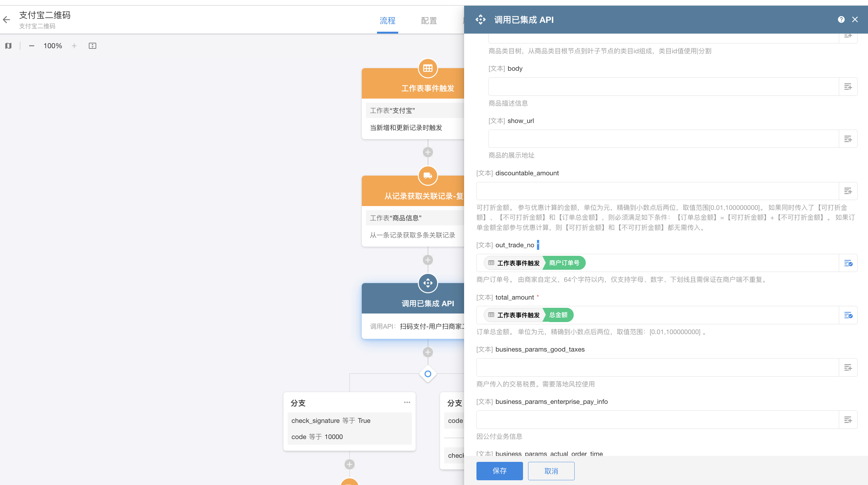Open three-dot menu on first 分支 card
Screen dimensions: 868x485
(x=407, y=402)
